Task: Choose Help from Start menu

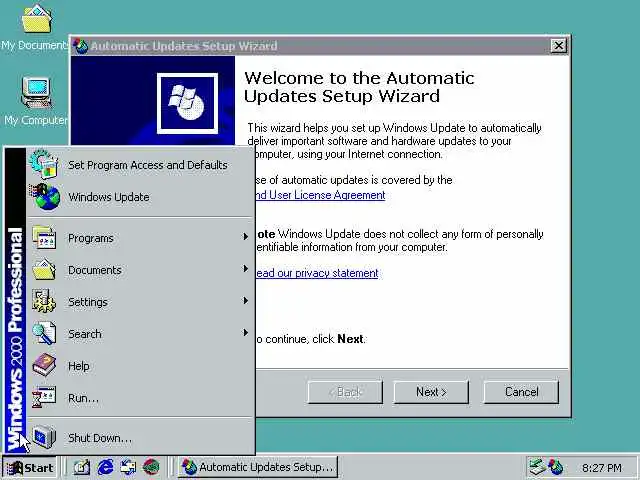Action: [140, 366]
